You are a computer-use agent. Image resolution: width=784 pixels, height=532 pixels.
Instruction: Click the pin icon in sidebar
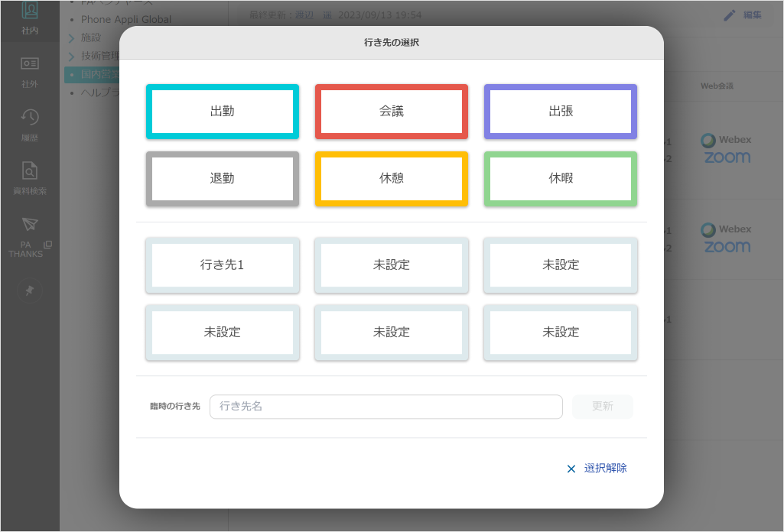[x=30, y=291]
